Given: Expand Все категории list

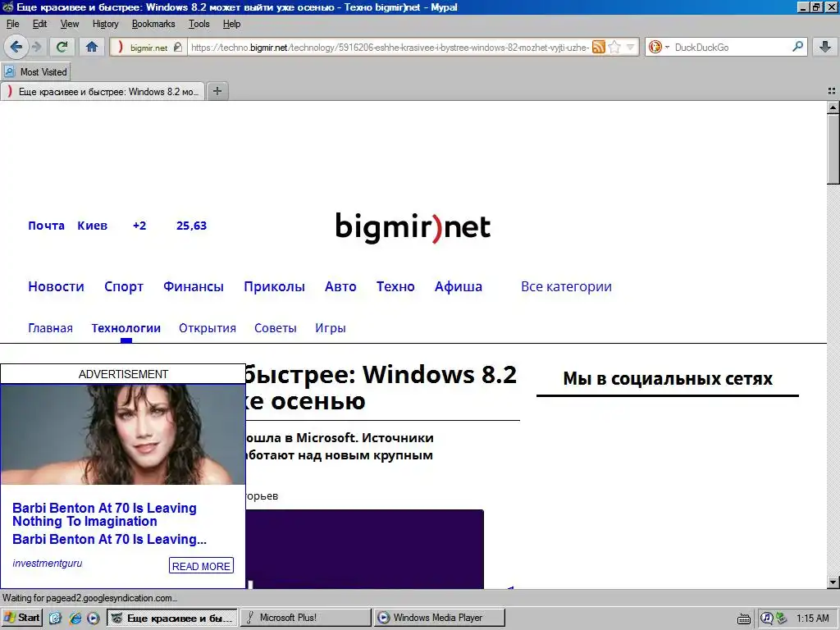Looking at the screenshot, I should point(566,286).
